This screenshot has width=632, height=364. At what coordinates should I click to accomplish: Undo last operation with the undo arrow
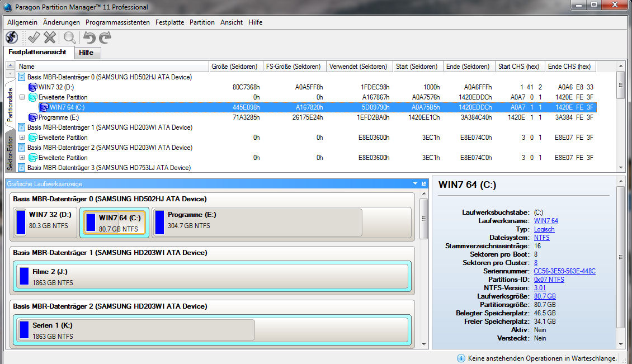tap(89, 37)
